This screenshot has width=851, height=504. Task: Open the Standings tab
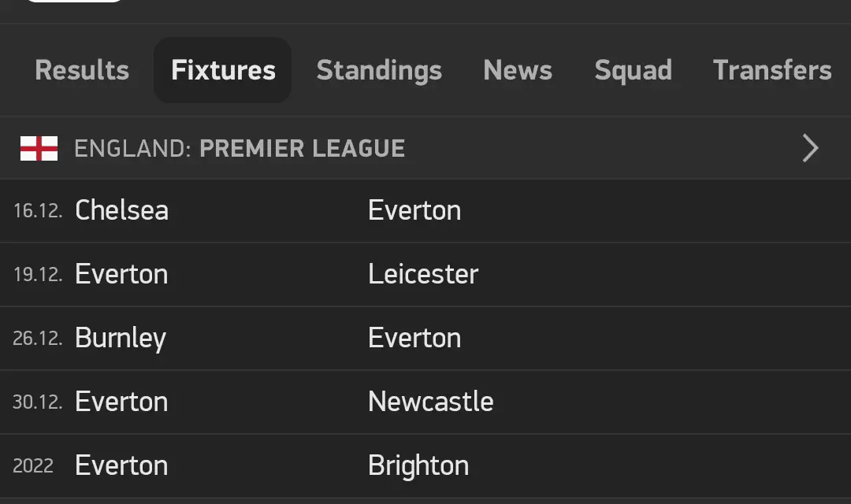pos(379,70)
